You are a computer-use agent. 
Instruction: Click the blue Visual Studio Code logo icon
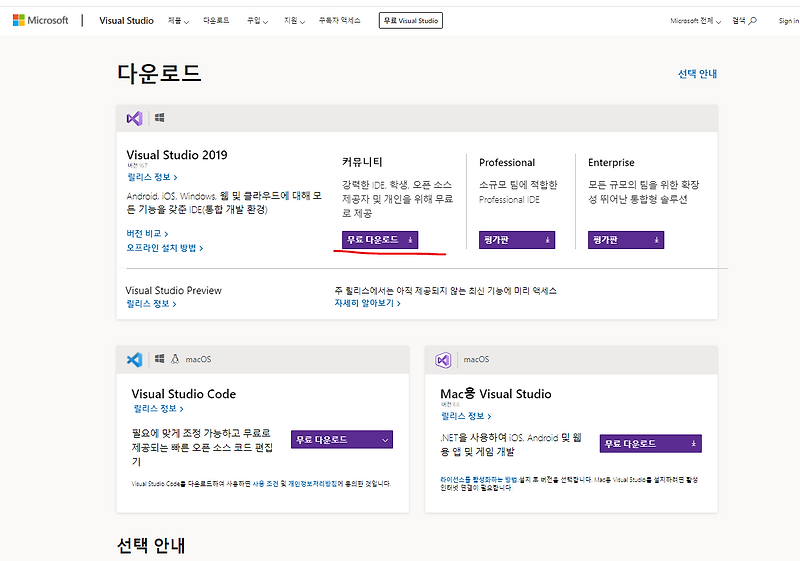coord(134,360)
